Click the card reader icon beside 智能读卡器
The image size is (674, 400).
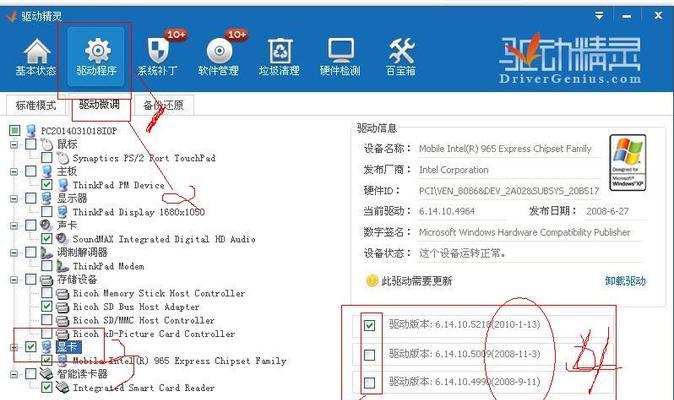click(46, 374)
